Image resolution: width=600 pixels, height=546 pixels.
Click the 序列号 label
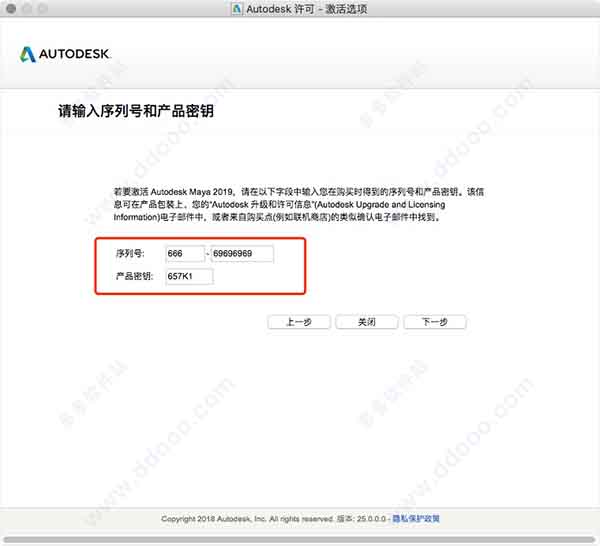click(x=130, y=253)
